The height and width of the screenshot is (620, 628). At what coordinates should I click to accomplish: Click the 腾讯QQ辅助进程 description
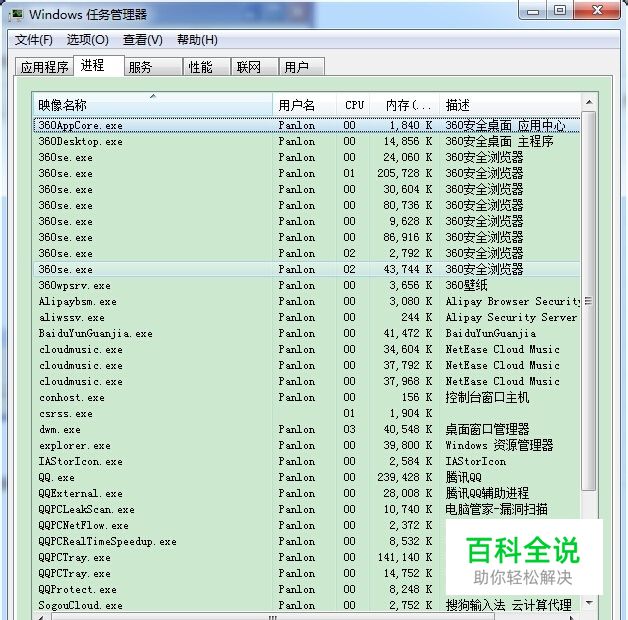(x=487, y=493)
